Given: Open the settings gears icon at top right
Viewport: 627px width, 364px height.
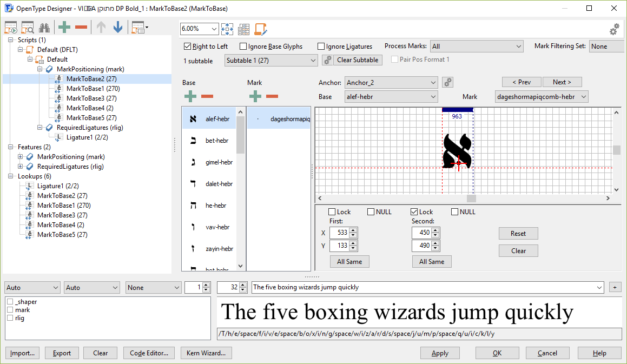Looking at the screenshot, I should tap(615, 29).
